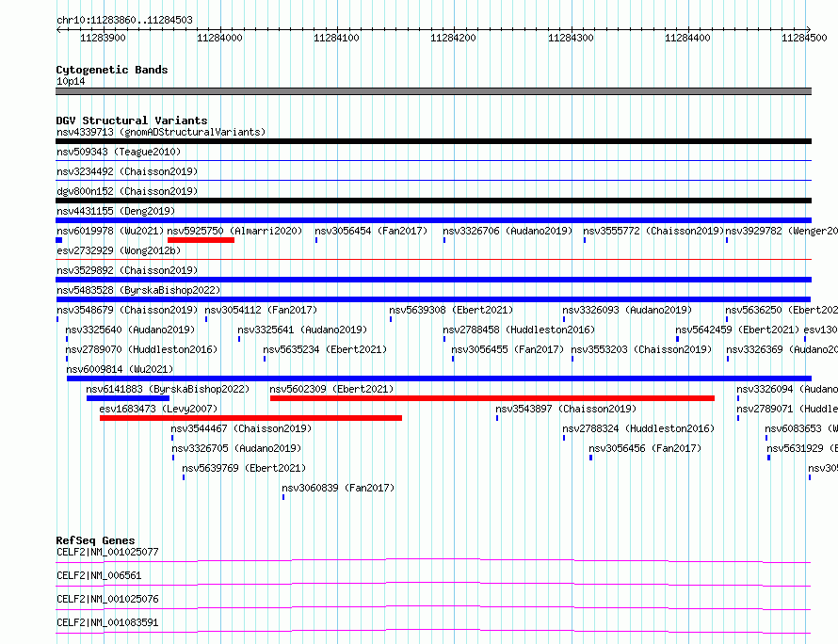Select nsv6009814 (Wu2021) label
This screenshot has width=838, height=644.
point(120,369)
